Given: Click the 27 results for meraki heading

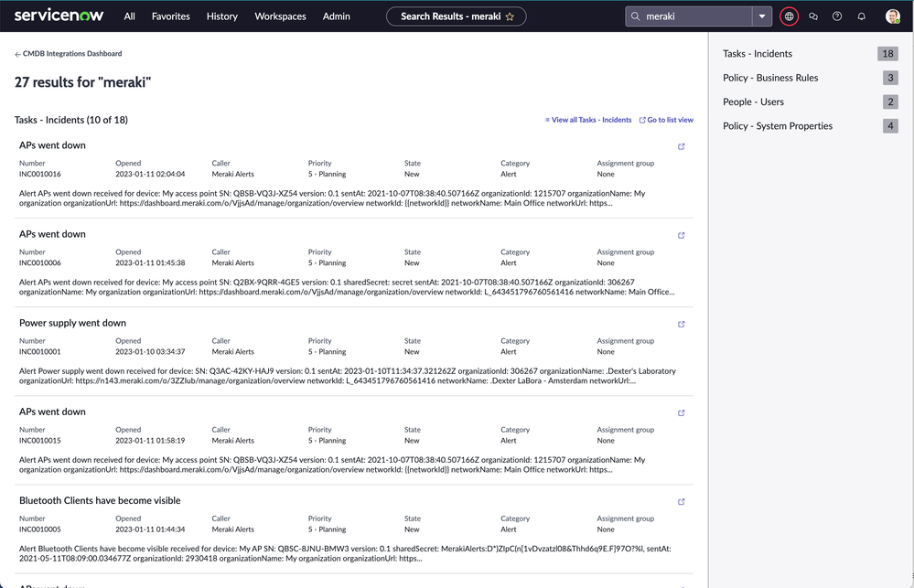Looking at the screenshot, I should (x=82, y=82).
